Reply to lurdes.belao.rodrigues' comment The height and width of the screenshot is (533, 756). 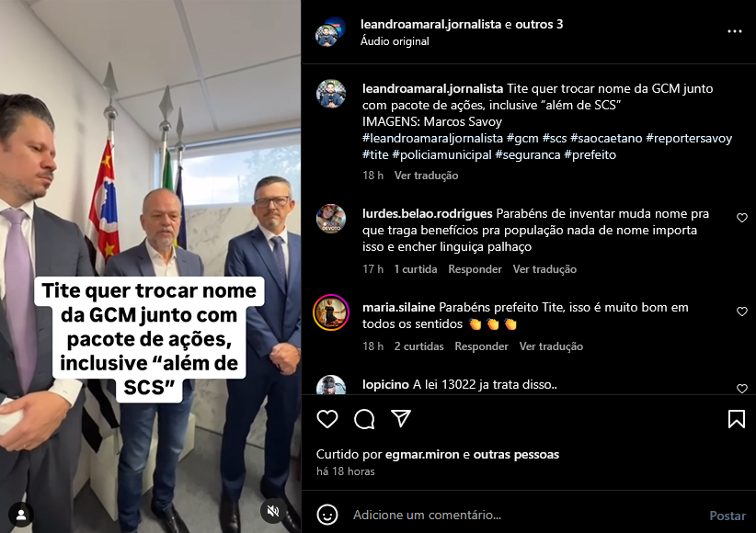[475, 269]
